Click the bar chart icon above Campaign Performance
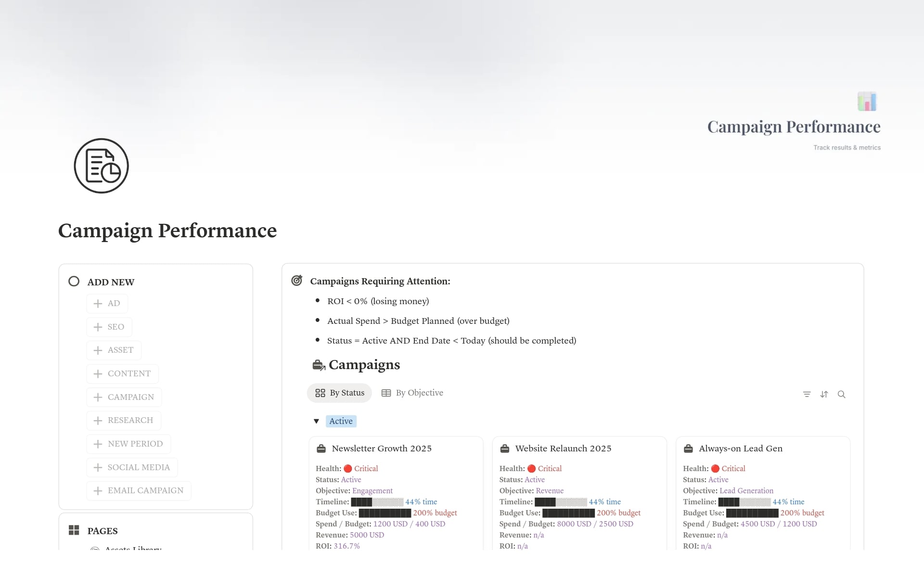The width and height of the screenshot is (924, 577). 867,102
